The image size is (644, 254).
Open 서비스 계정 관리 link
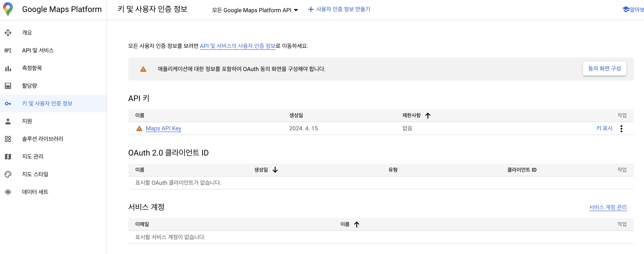coord(608,207)
